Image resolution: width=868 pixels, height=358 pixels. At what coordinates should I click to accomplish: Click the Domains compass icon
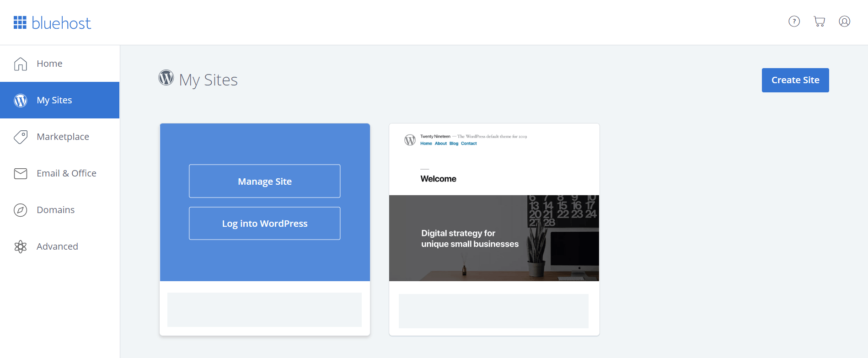coord(21,210)
